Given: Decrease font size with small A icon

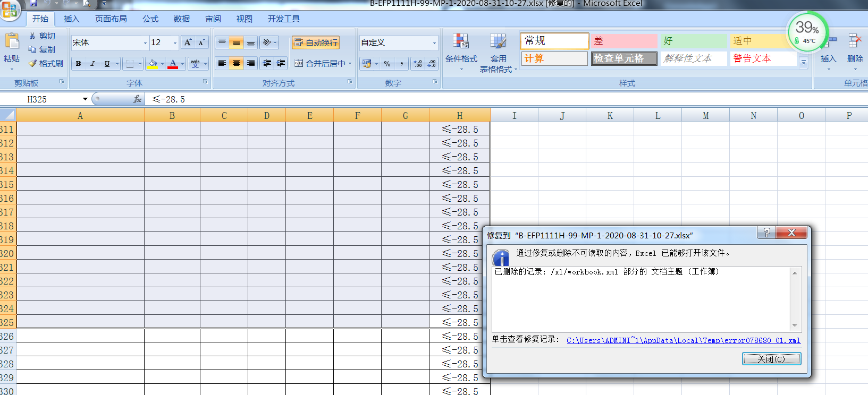Looking at the screenshot, I should (x=201, y=42).
